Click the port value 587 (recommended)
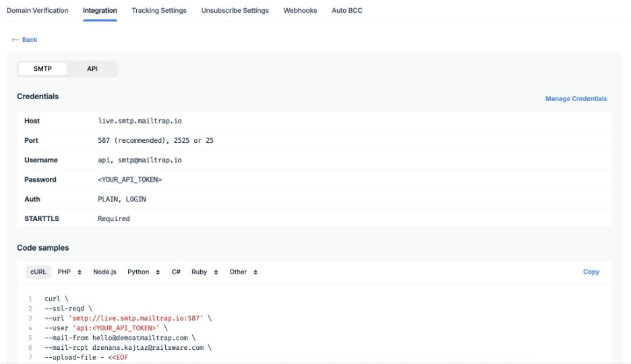Viewport: 631px width, 364px height. 133,140
